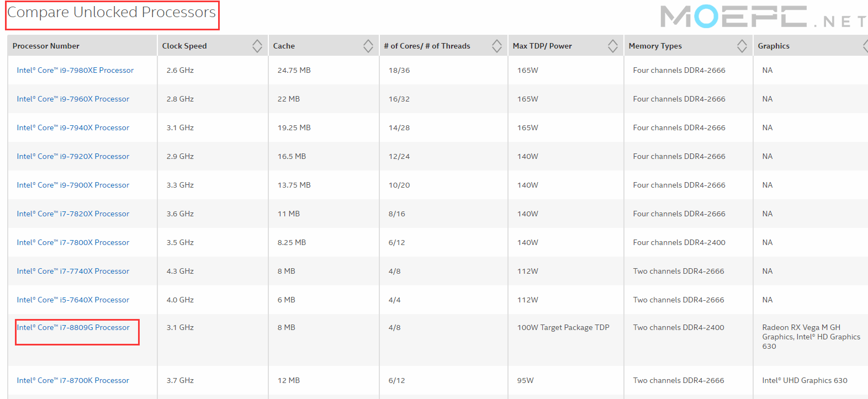Screen dimensions: 868x399
Task: Open Intel Core i7-7800X Processor link
Action: click(x=73, y=242)
